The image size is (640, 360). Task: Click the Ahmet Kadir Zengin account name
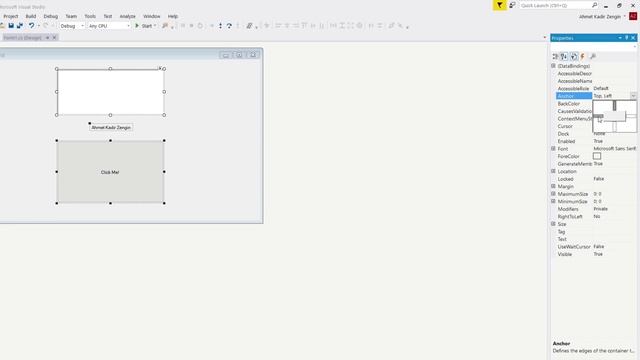(600, 17)
